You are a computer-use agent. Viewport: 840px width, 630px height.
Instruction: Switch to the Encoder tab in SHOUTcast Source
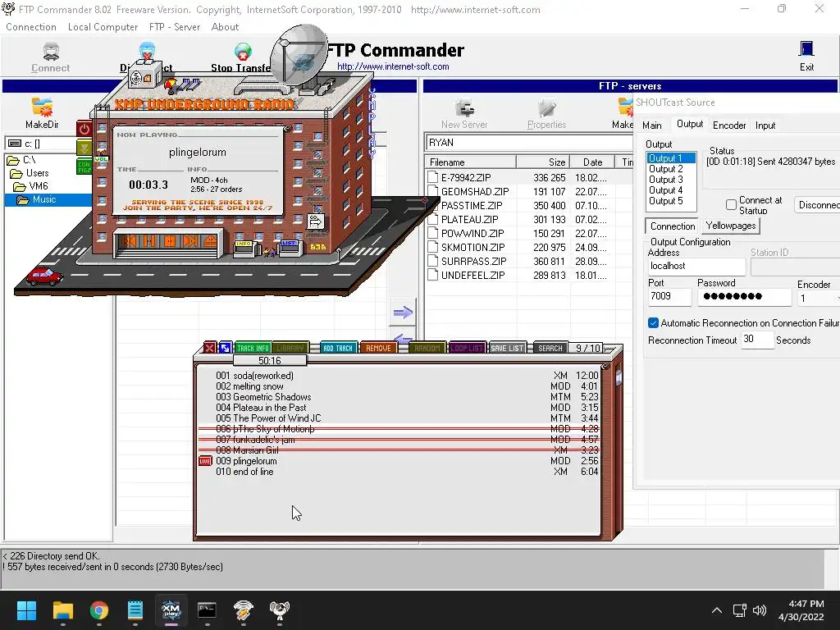click(729, 125)
